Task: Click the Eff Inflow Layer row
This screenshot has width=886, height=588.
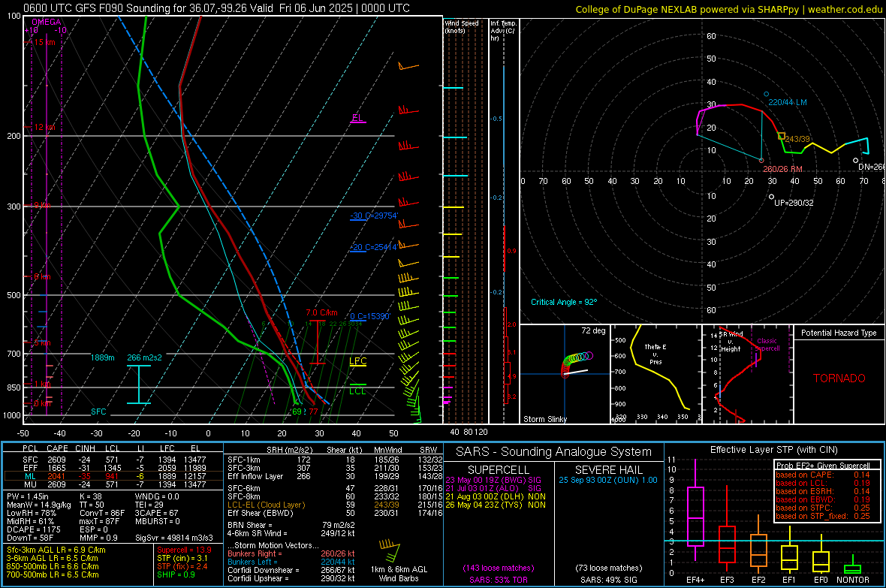Action: tap(335, 476)
